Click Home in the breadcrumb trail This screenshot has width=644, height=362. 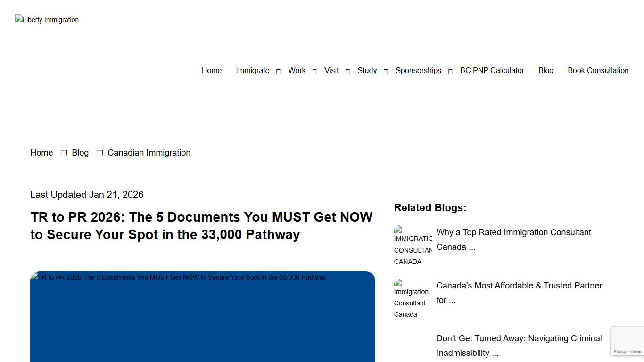(41, 152)
